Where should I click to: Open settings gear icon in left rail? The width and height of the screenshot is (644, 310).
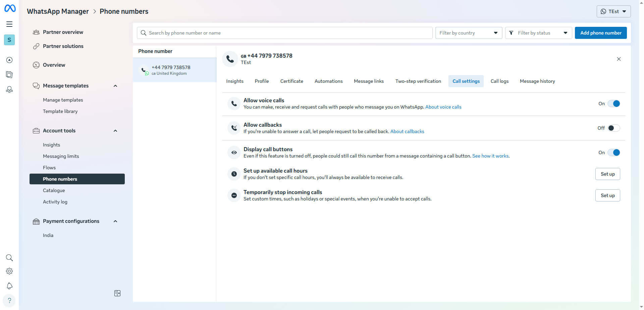point(9,271)
